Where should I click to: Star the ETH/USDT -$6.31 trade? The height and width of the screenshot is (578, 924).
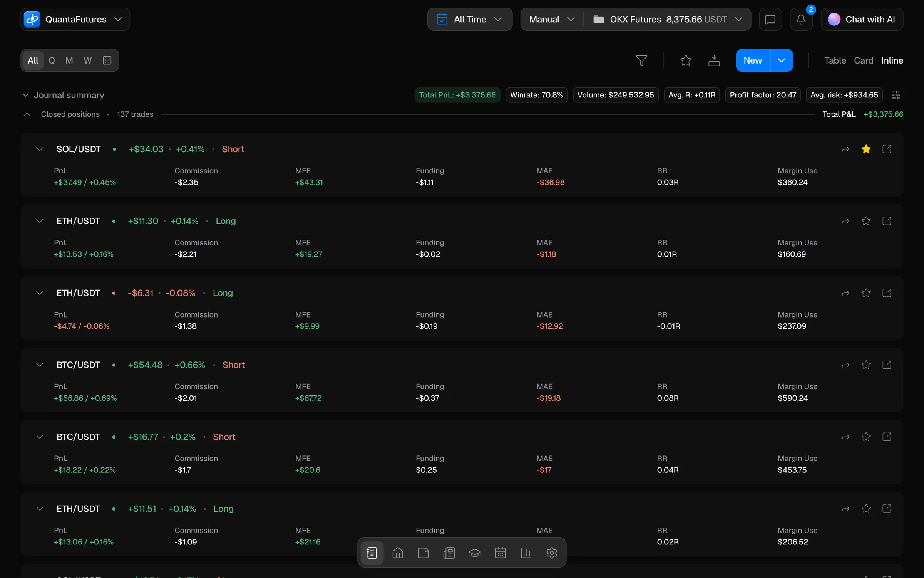point(866,293)
